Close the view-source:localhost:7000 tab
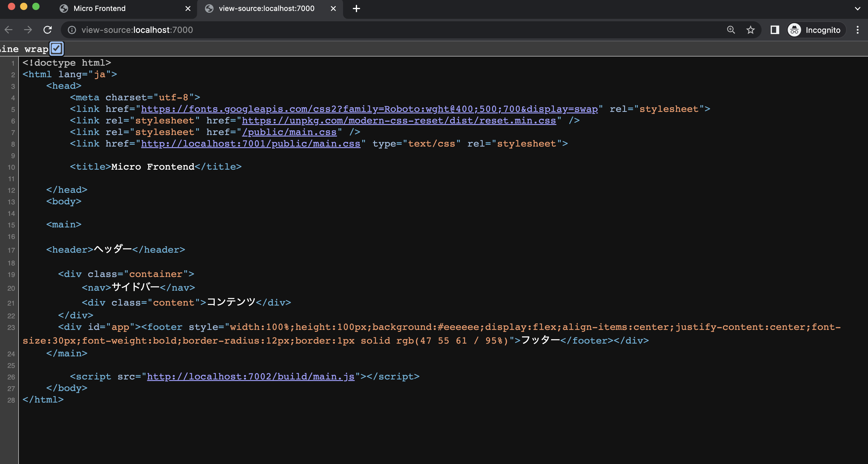The height and width of the screenshot is (464, 868). (x=332, y=8)
